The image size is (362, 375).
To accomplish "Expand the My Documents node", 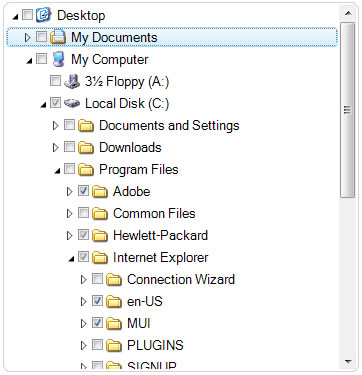I will 27,37.
